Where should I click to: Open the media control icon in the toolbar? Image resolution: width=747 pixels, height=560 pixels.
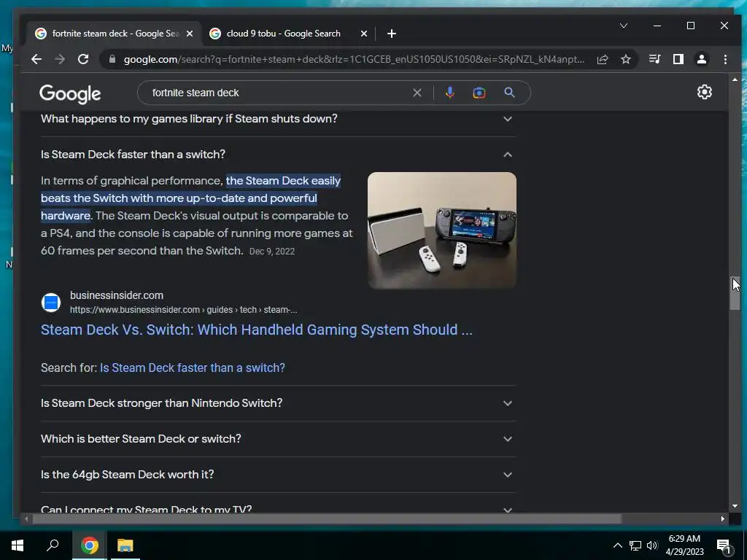[x=654, y=59]
